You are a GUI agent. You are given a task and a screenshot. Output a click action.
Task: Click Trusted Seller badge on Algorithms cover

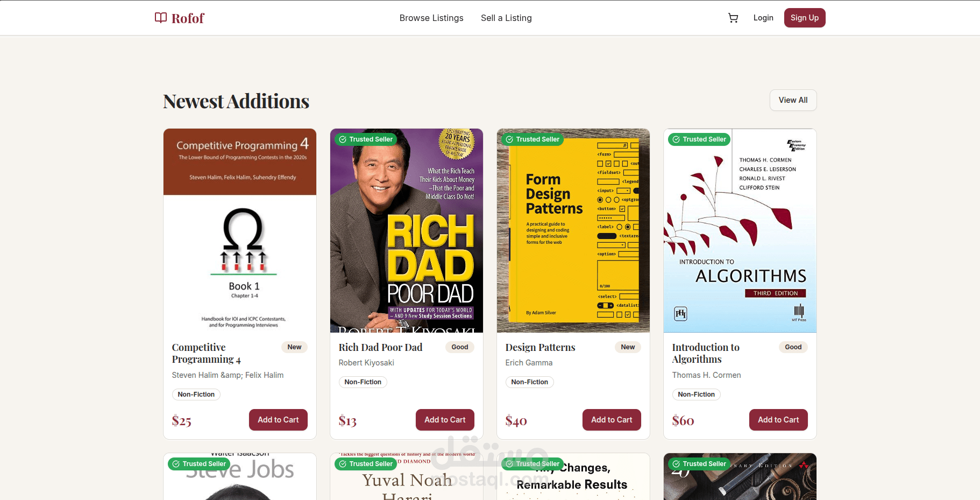pyautogui.click(x=699, y=139)
